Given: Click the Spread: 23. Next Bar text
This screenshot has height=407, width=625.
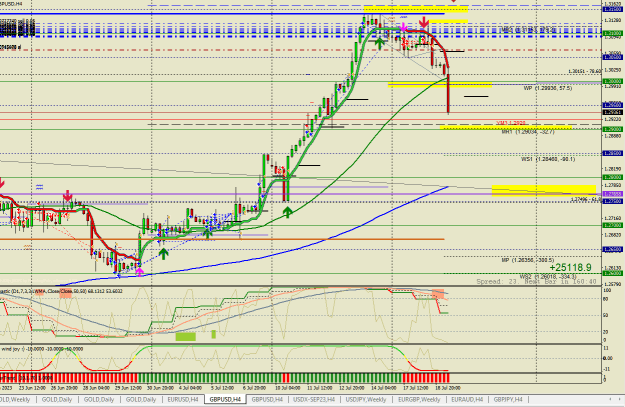Looking at the screenshot, I should [x=536, y=281].
